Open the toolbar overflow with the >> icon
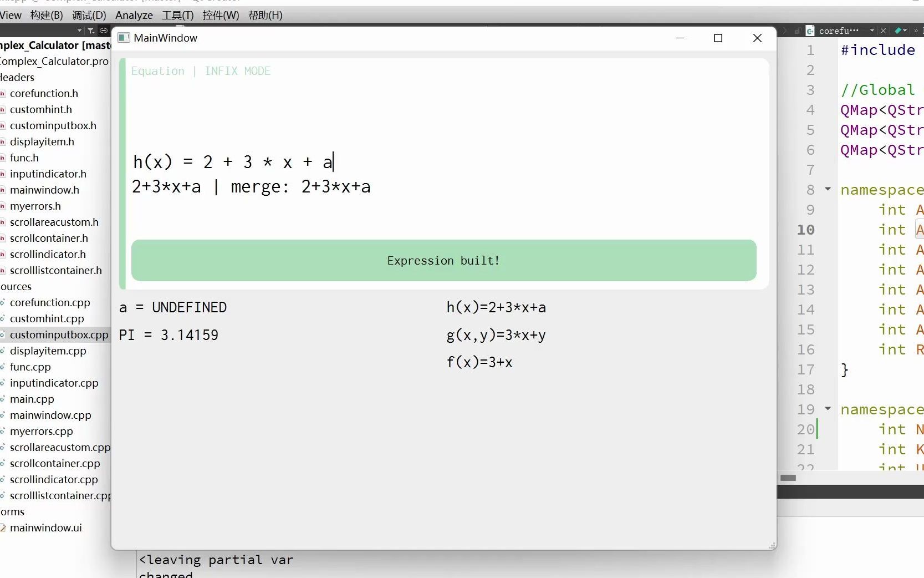 click(916, 31)
